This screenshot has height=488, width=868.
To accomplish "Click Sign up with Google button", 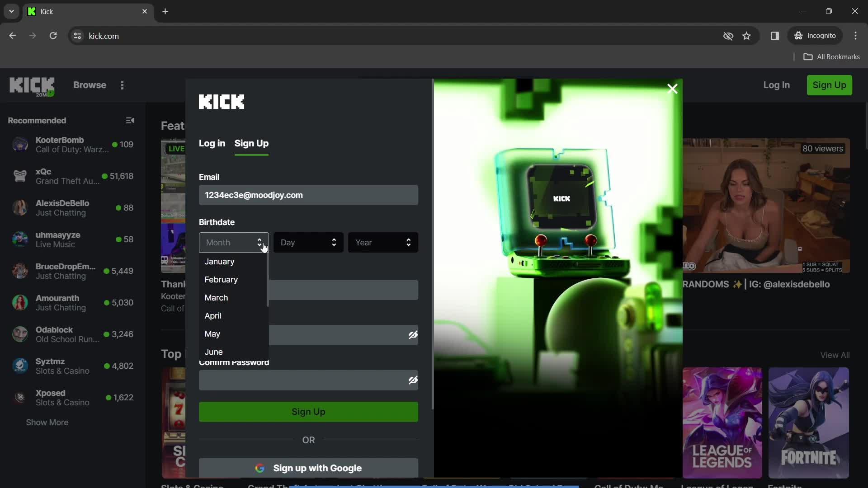I will (308, 468).
